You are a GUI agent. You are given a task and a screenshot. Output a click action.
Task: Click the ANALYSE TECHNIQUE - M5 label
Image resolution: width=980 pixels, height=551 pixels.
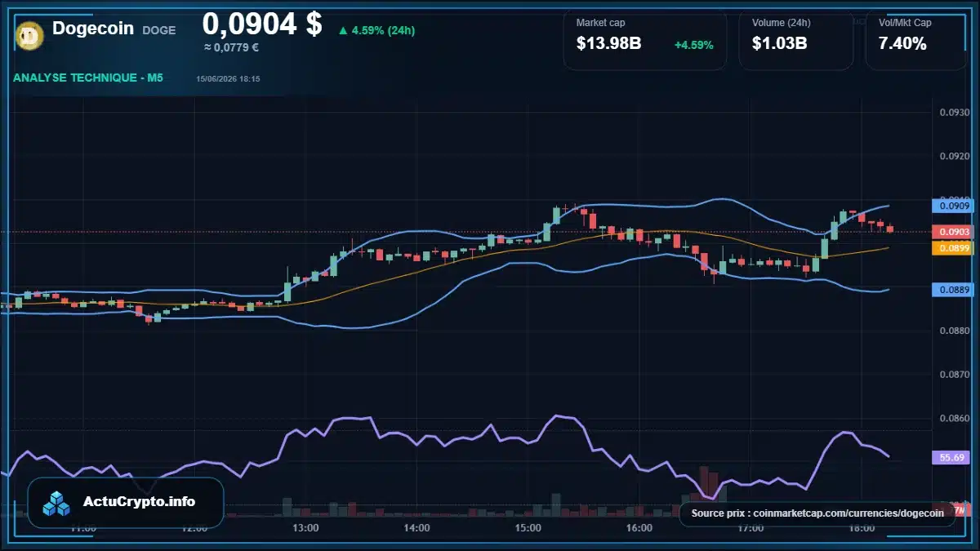point(88,78)
